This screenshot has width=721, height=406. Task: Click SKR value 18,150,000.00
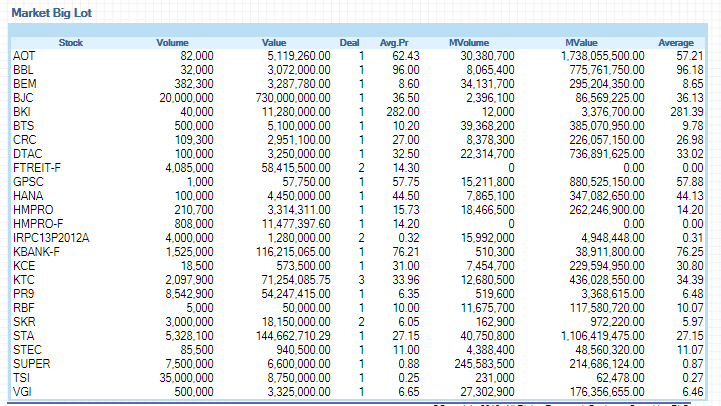[x=296, y=322]
